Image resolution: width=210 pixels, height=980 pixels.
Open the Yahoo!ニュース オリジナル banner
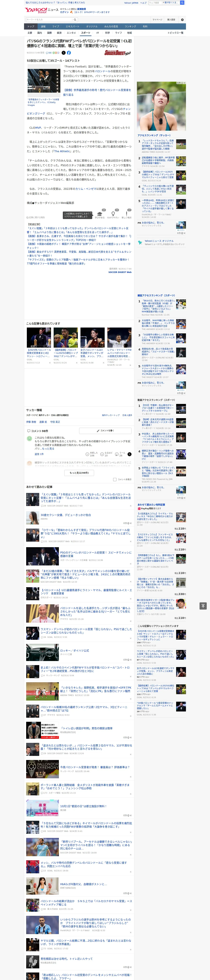[162, 242]
